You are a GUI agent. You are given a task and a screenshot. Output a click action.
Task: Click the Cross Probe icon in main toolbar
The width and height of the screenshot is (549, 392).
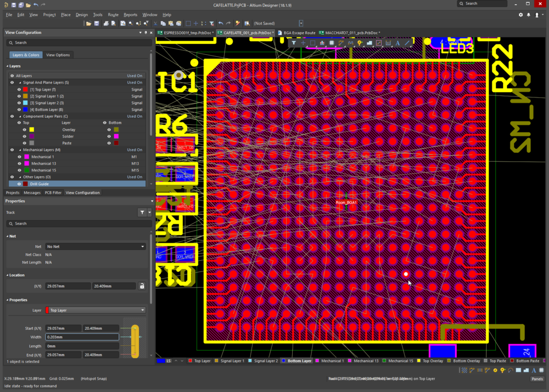pos(238,24)
